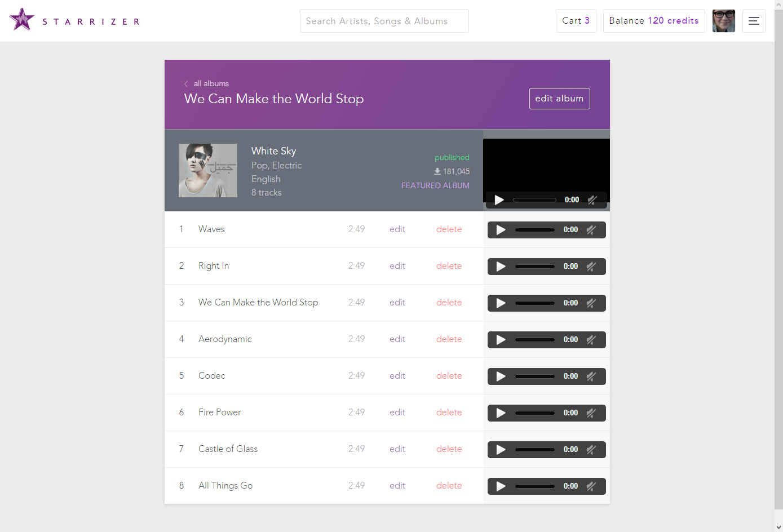The height and width of the screenshot is (532, 783).
Task: Edit the Waves track
Action: pos(397,229)
